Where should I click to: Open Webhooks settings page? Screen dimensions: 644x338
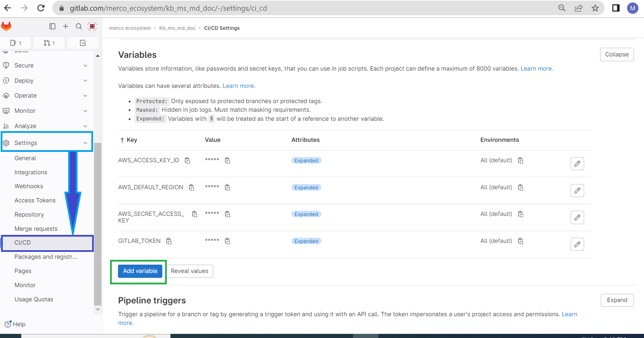29,186
